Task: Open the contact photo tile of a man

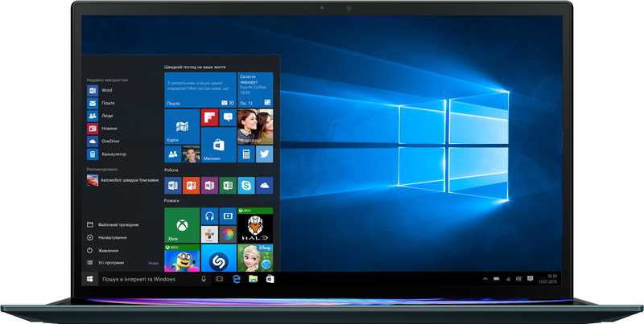Action: 191,154
